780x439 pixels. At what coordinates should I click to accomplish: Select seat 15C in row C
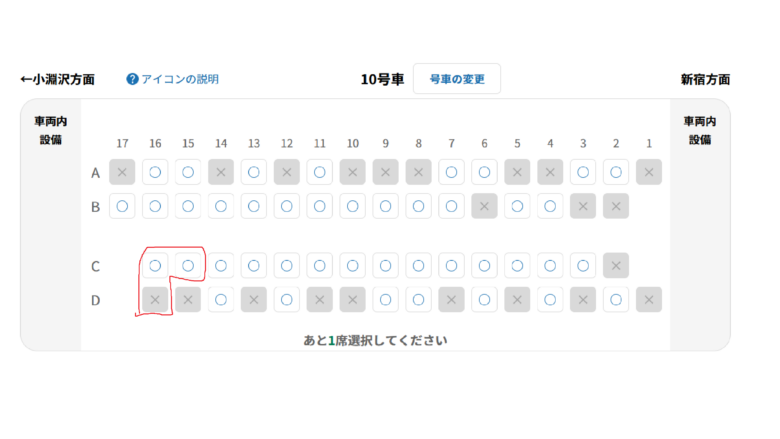(188, 266)
